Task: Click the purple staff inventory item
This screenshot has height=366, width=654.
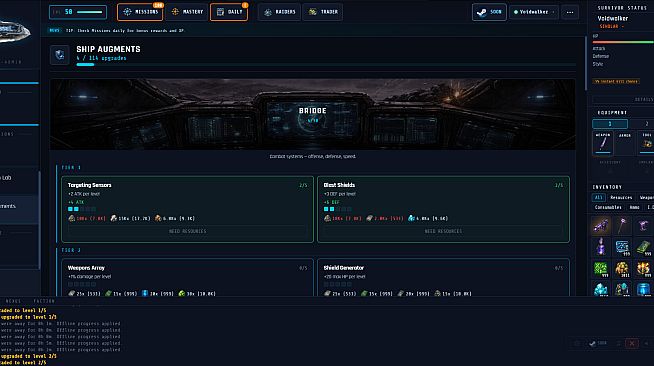Action: pos(622,226)
